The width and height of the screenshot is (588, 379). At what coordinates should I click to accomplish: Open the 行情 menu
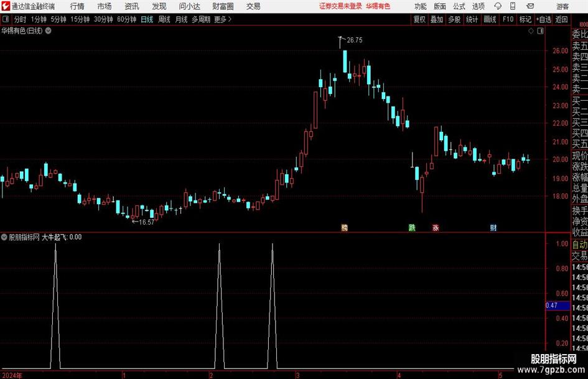coord(77,6)
